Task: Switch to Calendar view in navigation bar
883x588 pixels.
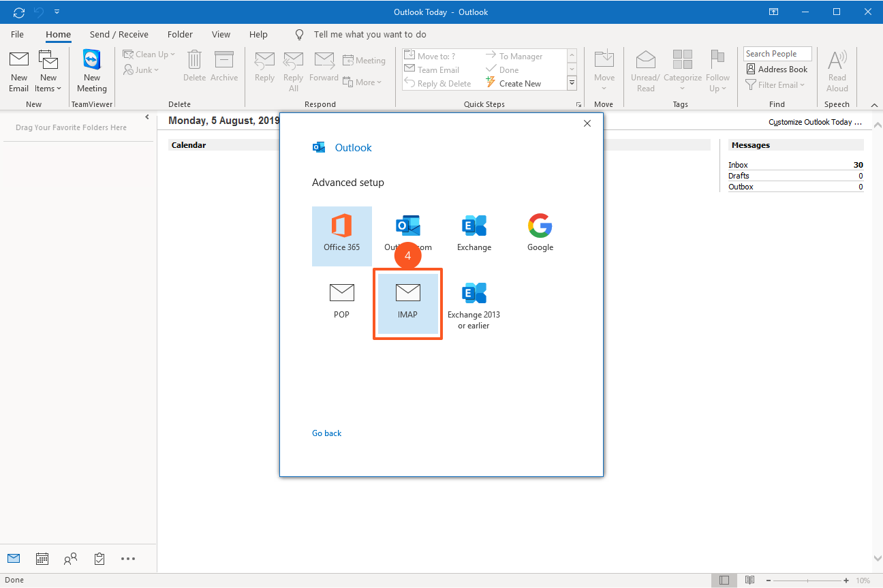Action: 42,559
